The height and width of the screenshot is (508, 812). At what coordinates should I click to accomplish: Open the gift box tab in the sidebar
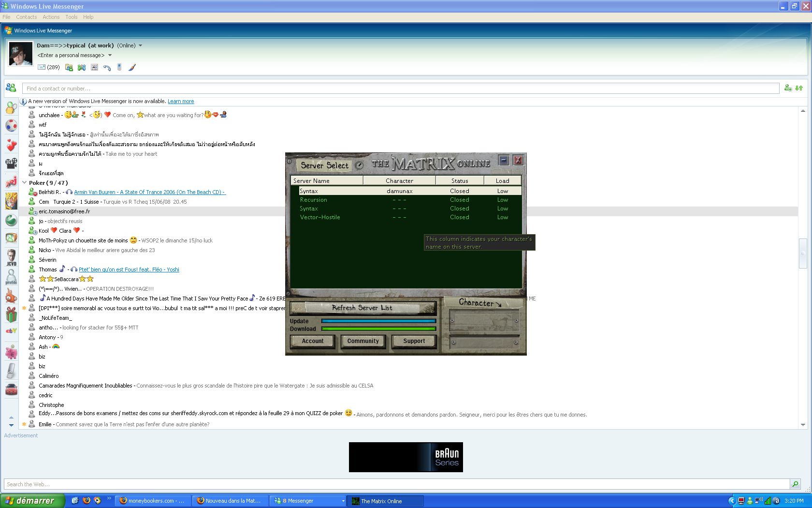point(11,314)
